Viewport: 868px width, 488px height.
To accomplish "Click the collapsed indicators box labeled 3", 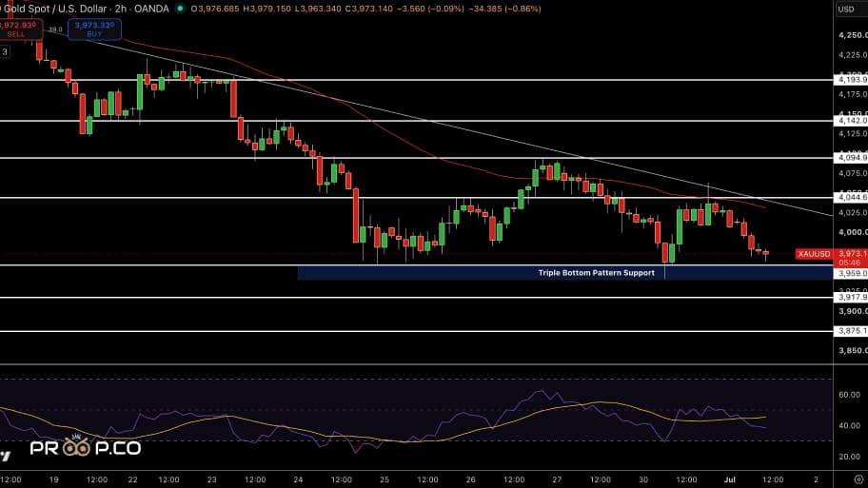I will tap(5, 51).
